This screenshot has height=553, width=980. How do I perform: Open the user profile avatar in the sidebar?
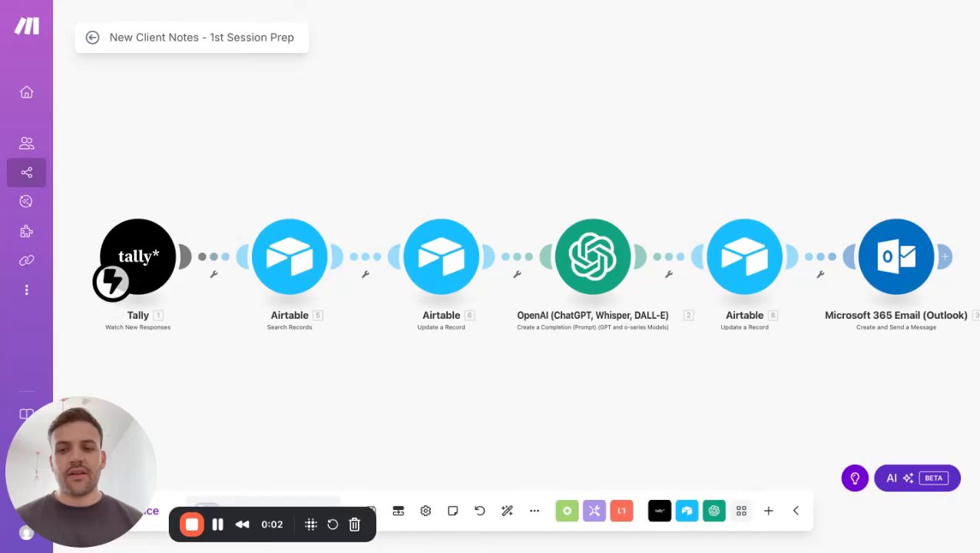tap(26, 533)
